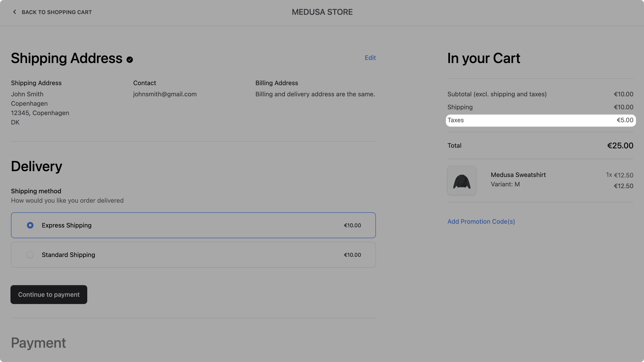Click the In your Cart heading
The image size is (644, 362).
[x=483, y=58]
